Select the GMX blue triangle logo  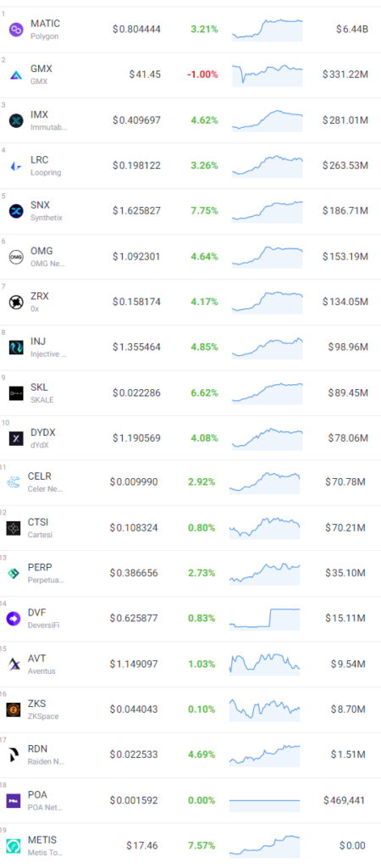click(x=16, y=75)
